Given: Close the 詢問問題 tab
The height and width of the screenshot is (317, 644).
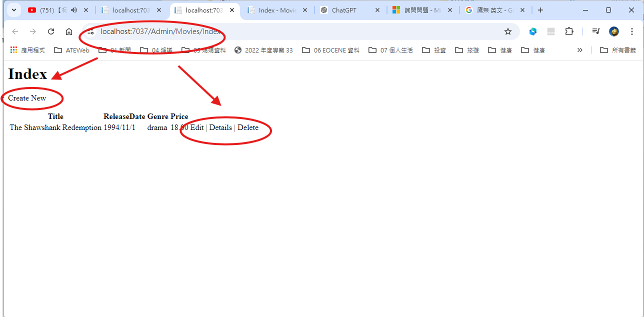Looking at the screenshot, I should [x=450, y=10].
